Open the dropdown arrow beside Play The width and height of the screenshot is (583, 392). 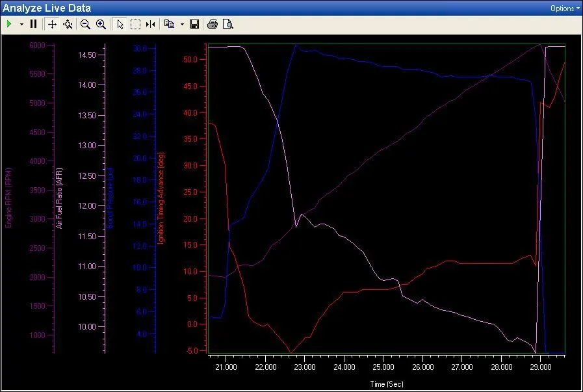tap(21, 24)
